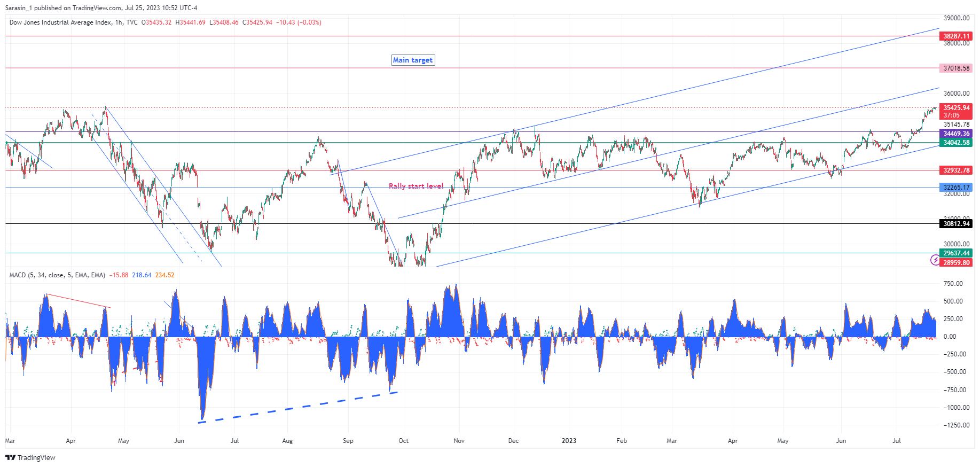Screen dimensions: 980x467
Task: Click the 30000.00 price axis tick
Action: coord(957,244)
